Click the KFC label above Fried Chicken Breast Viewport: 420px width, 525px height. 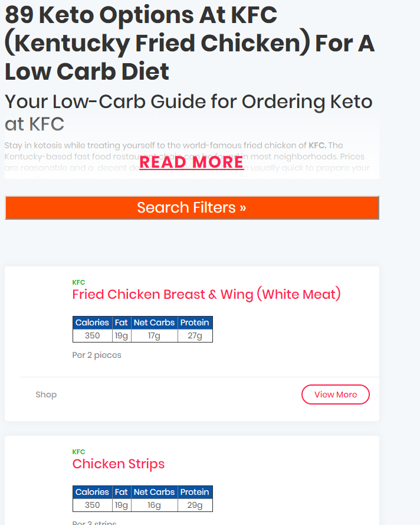click(79, 282)
